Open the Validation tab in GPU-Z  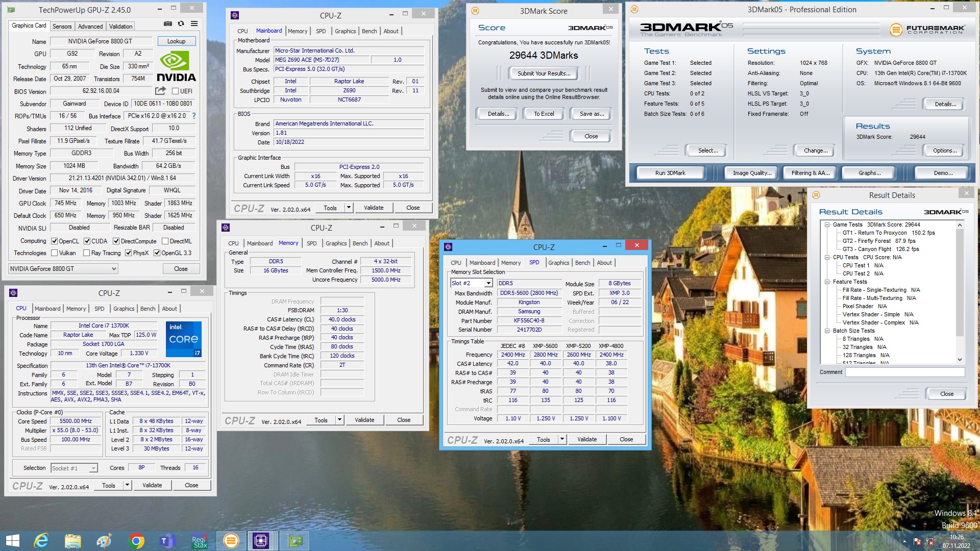[120, 26]
